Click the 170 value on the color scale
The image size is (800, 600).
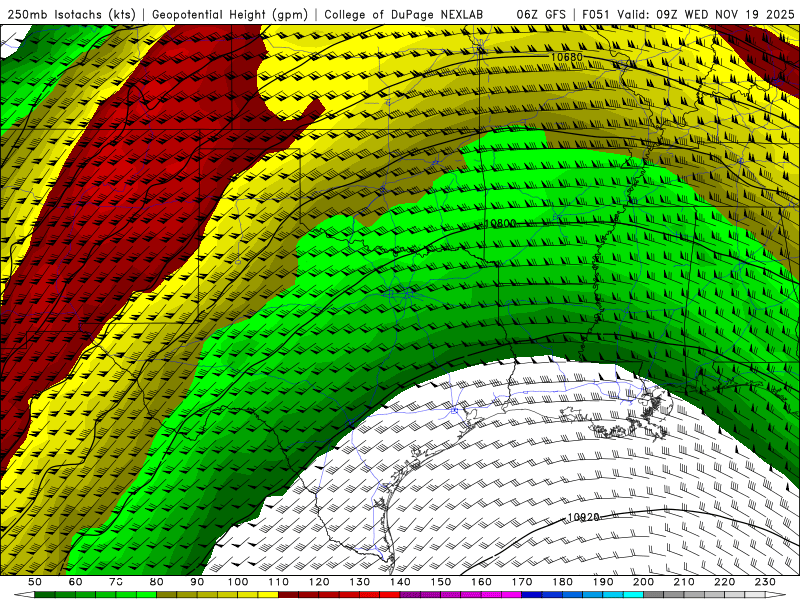tap(522, 582)
